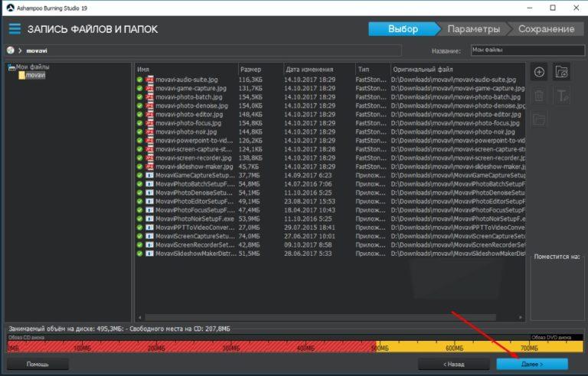Click green check beside movavi-slideshow-maker.jpg
The width and height of the screenshot is (588, 376).
pyautogui.click(x=140, y=166)
